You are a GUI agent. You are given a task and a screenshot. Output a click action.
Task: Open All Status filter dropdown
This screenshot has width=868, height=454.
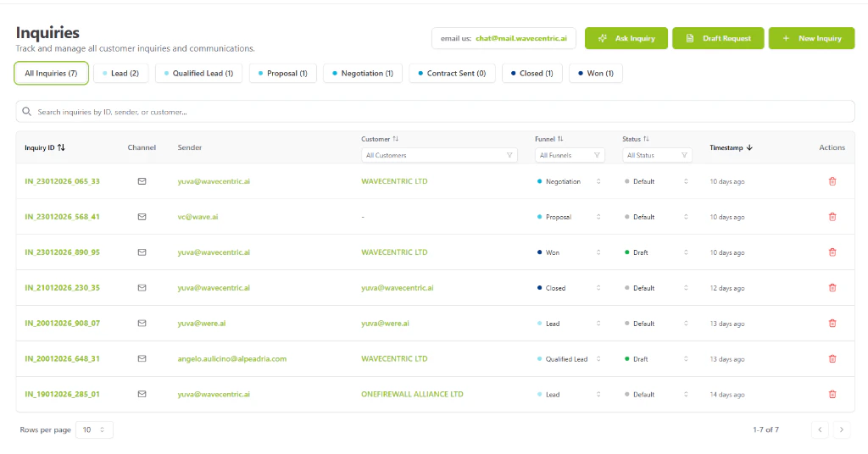pyautogui.click(x=657, y=155)
